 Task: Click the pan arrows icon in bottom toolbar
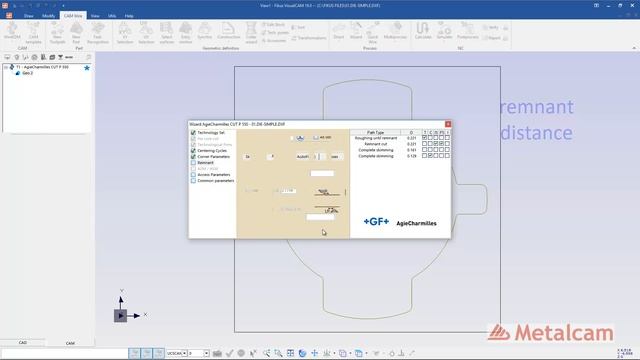(314, 353)
